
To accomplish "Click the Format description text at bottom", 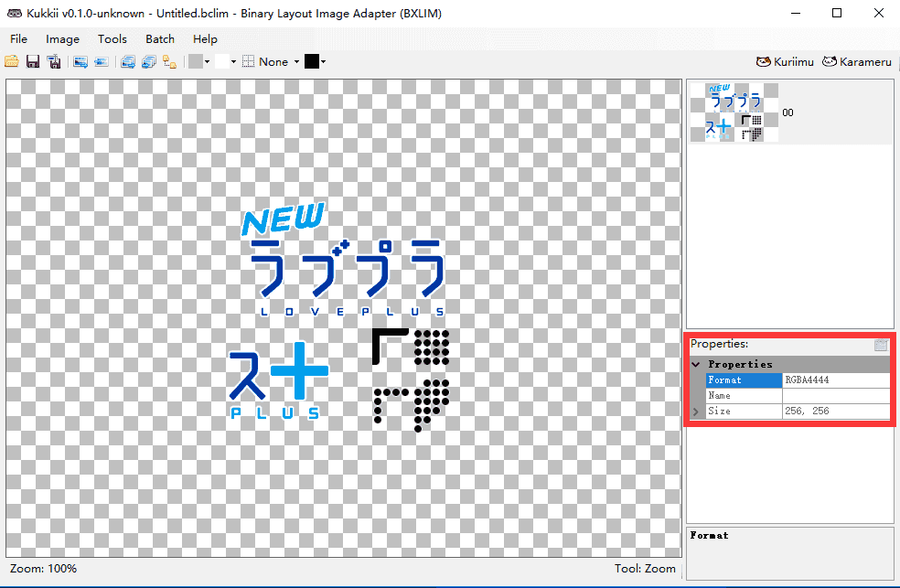I will (709, 535).
